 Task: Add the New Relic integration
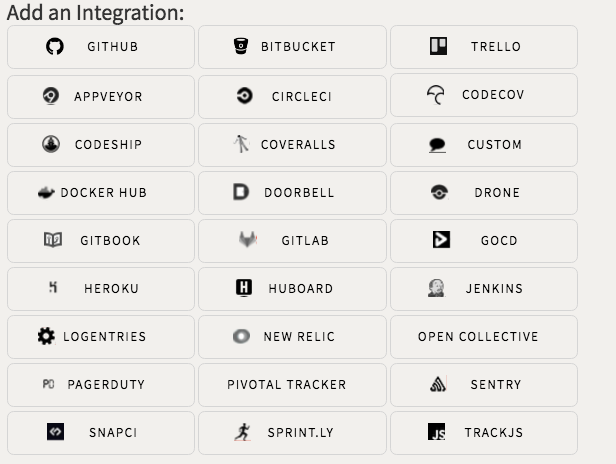click(x=292, y=337)
